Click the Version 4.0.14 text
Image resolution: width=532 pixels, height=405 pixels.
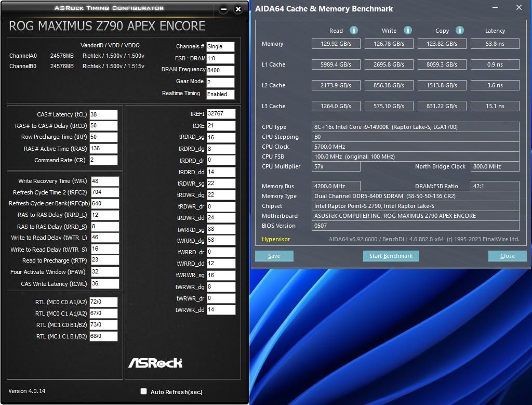click(27, 391)
